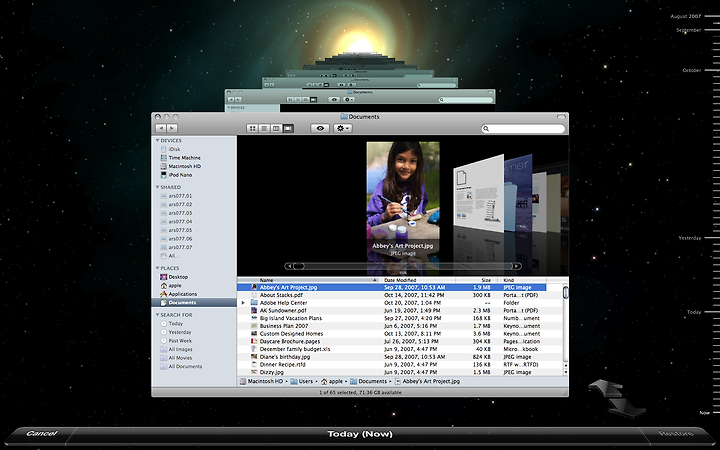Image resolution: width=720 pixels, height=450 pixels.
Task: Click the Cancel button in Time Machine
Action: pos(41,433)
